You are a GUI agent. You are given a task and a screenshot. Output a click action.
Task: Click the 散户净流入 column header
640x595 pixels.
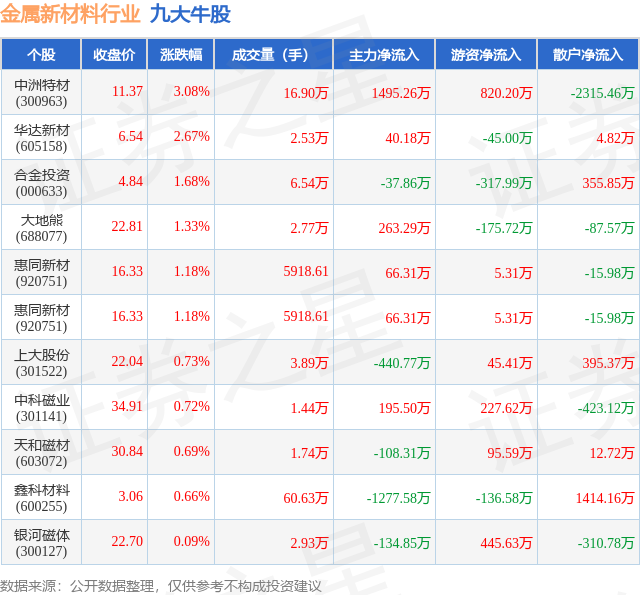pos(588,55)
